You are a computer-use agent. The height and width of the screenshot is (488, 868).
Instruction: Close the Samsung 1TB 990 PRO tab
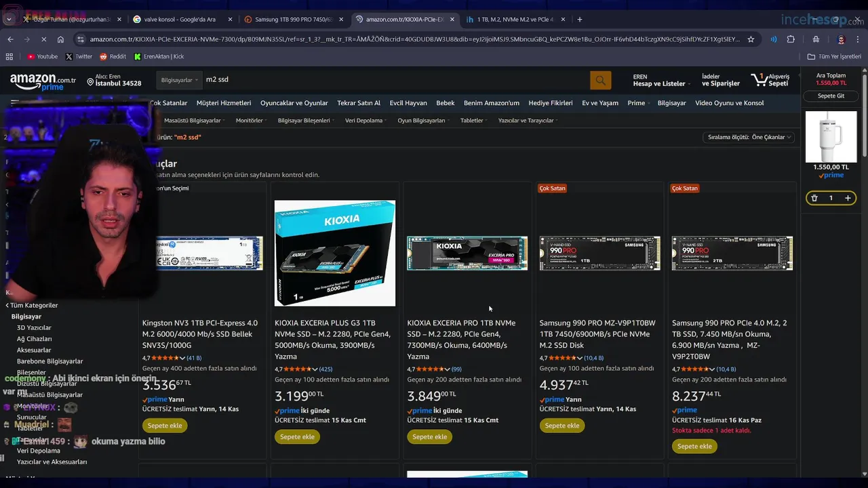[x=341, y=20]
